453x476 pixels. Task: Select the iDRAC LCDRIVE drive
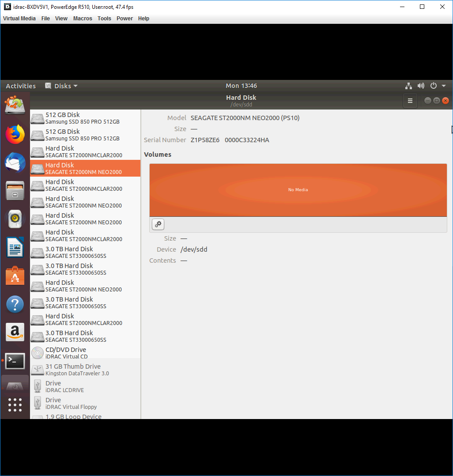click(x=85, y=386)
